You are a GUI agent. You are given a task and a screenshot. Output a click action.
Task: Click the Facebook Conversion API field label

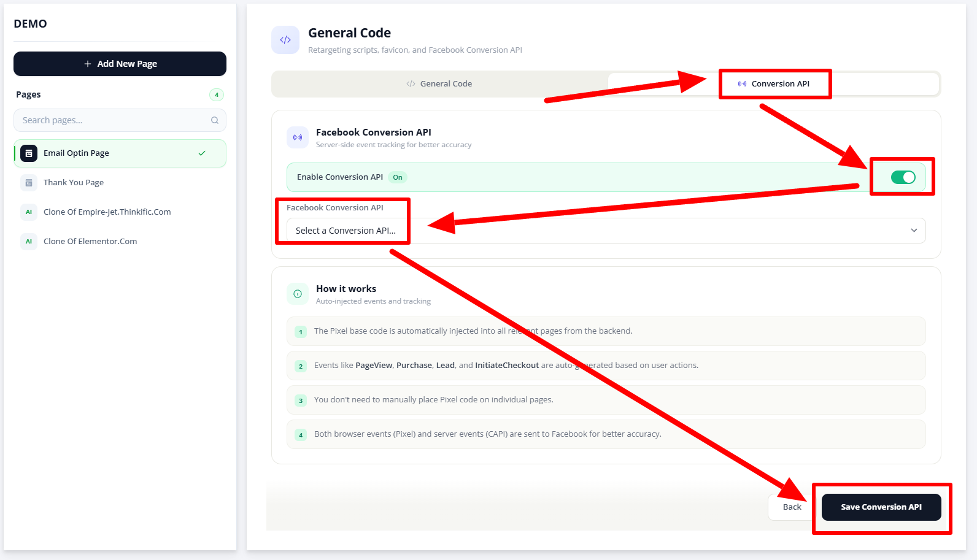point(335,208)
